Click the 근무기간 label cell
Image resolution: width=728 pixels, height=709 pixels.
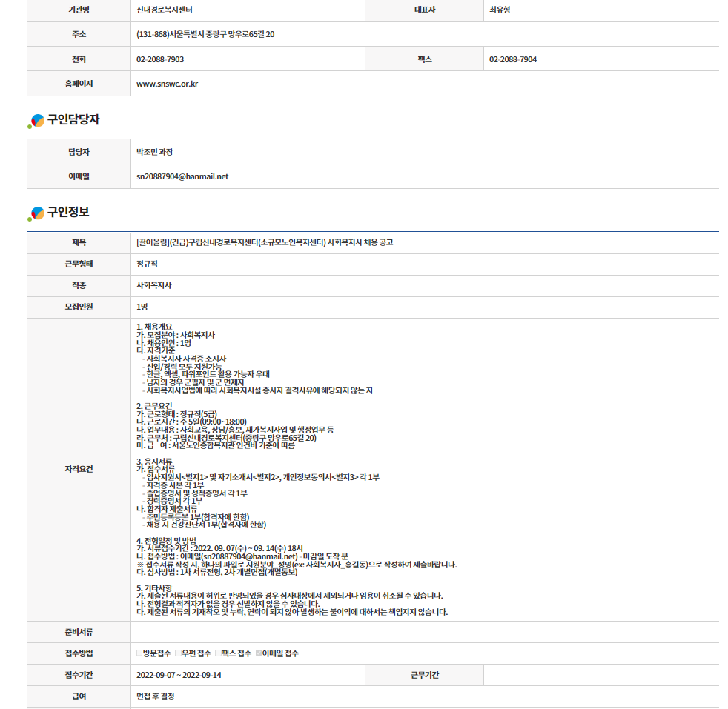[x=425, y=675]
